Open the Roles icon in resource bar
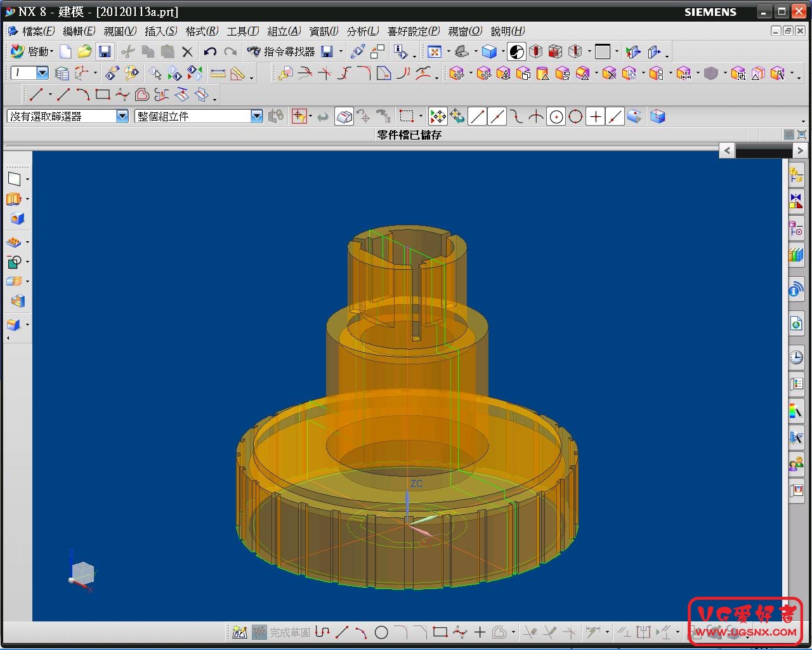The image size is (812, 650). pyautogui.click(x=796, y=465)
